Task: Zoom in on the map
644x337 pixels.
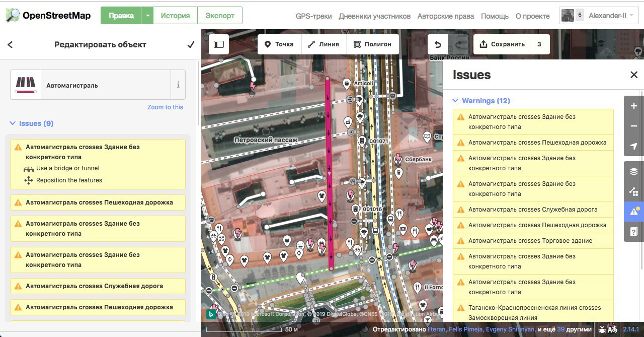Action: click(634, 106)
